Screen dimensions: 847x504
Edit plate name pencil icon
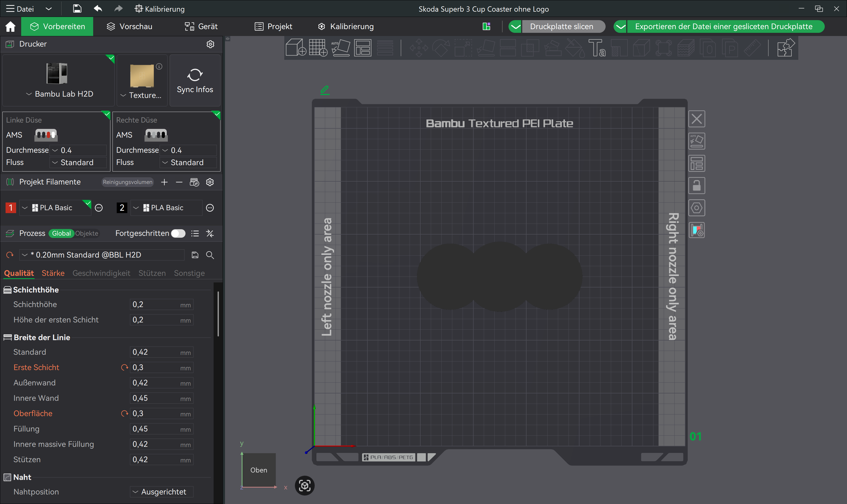[x=325, y=90]
